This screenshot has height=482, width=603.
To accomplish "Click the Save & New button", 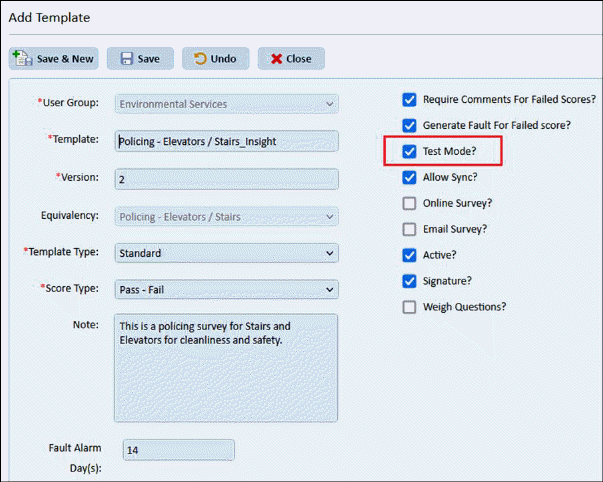I will pos(53,58).
